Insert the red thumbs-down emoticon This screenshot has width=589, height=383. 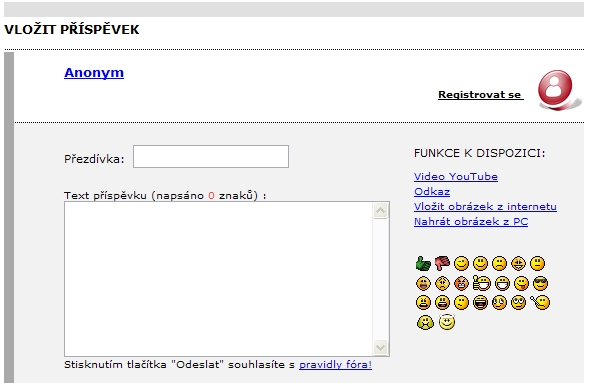click(443, 263)
